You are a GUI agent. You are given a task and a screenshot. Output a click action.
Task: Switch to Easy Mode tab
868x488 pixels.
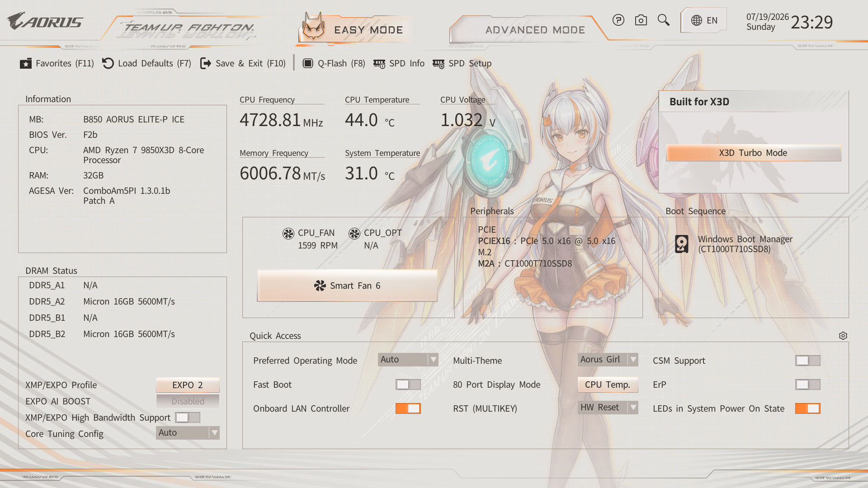click(x=355, y=30)
